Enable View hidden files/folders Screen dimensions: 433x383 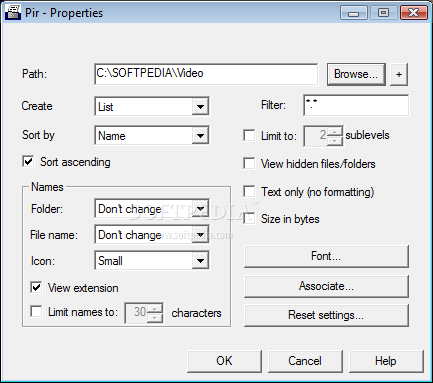tap(249, 164)
